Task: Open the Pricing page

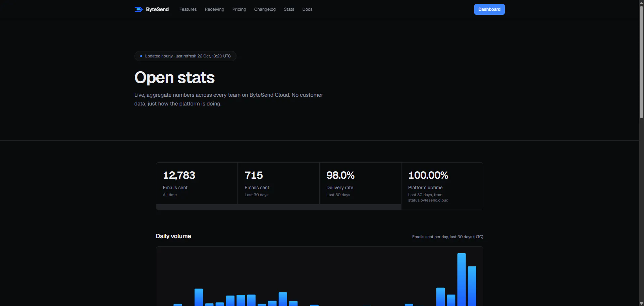Action: 239,9
